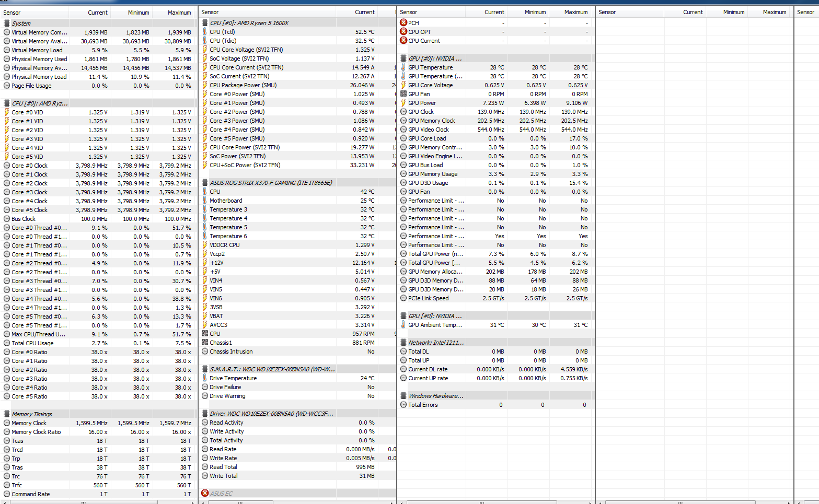
Task: Select the 'VBAT' voltage label
Action: tap(216, 316)
